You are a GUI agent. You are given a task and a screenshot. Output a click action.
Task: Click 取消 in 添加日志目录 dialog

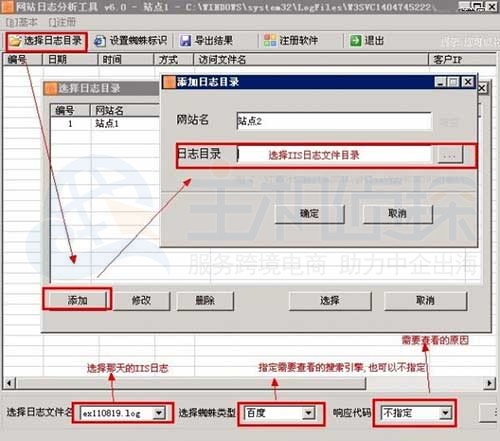tap(398, 214)
